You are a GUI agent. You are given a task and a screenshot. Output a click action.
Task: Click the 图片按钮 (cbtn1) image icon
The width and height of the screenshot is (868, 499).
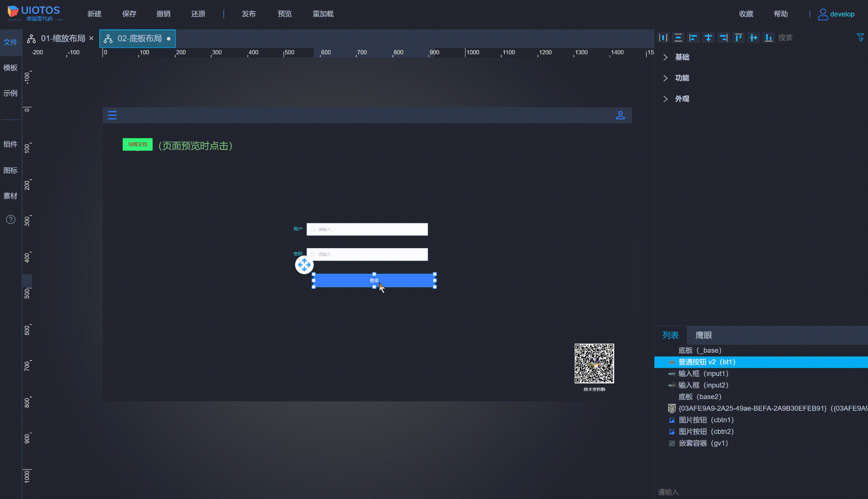coord(672,420)
